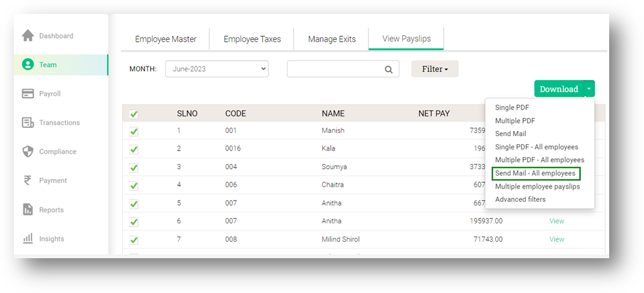Toggle the select-all header checkbox
644x293 pixels.
(x=134, y=114)
